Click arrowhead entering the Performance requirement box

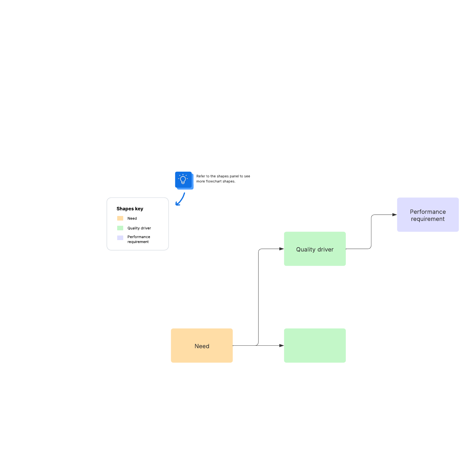394,214
